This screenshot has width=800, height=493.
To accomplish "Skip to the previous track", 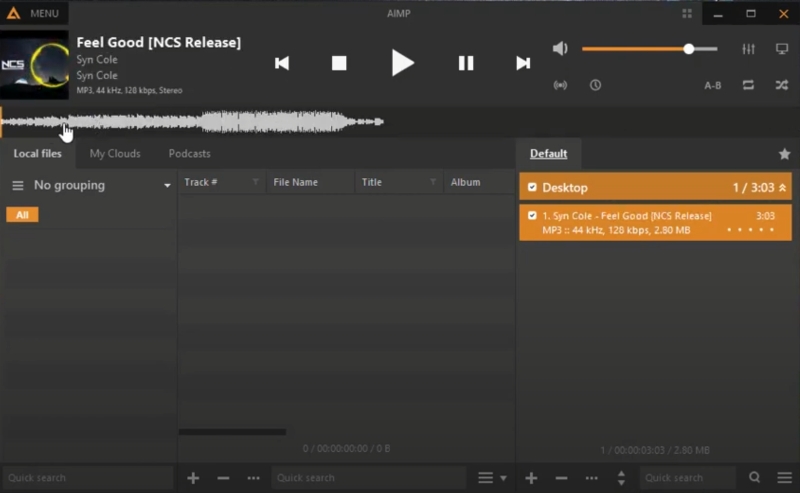I will [x=282, y=63].
